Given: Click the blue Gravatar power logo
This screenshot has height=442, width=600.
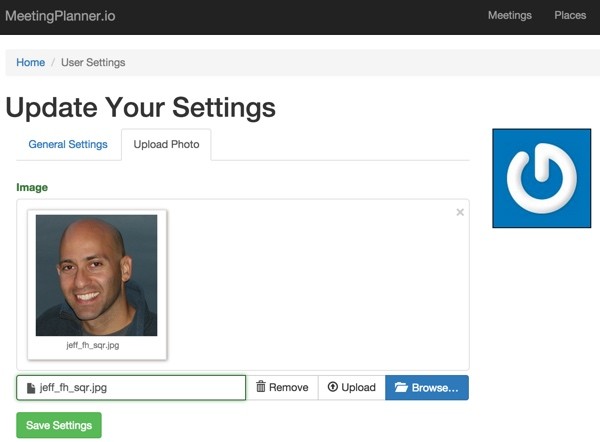Looking at the screenshot, I should (x=541, y=178).
